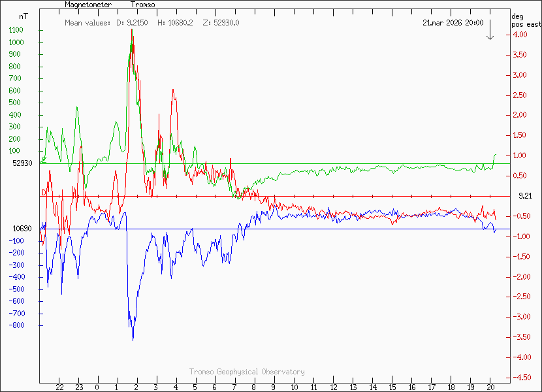Click the D: 9.2150 mean value text
Image resolution: width=542 pixels, height=392 pixels.
click(132, 23)
